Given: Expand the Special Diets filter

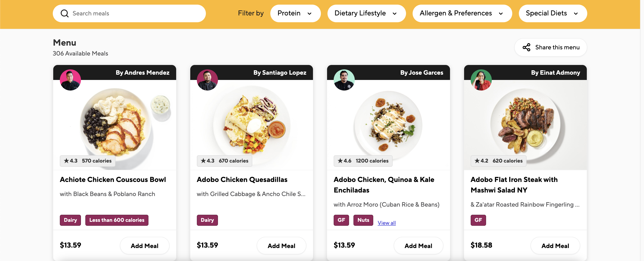Looking at the screenshot, I should point(553,13).
